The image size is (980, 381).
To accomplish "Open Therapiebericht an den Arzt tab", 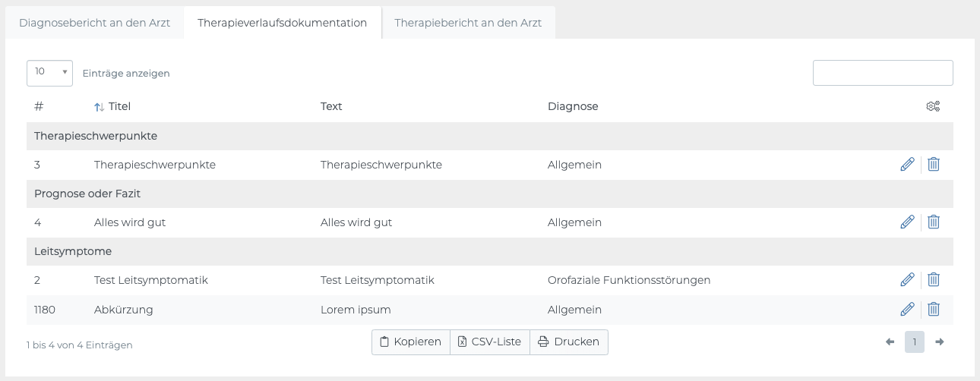I will 468,23.
